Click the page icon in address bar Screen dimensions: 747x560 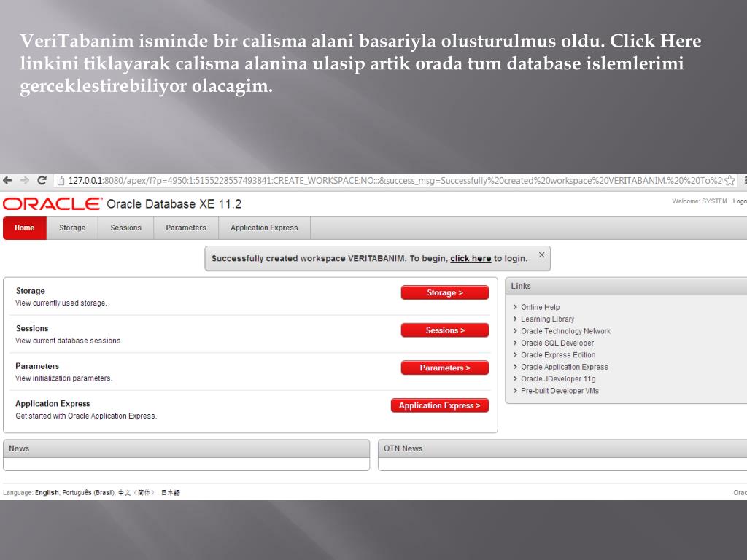coord(61,181)
